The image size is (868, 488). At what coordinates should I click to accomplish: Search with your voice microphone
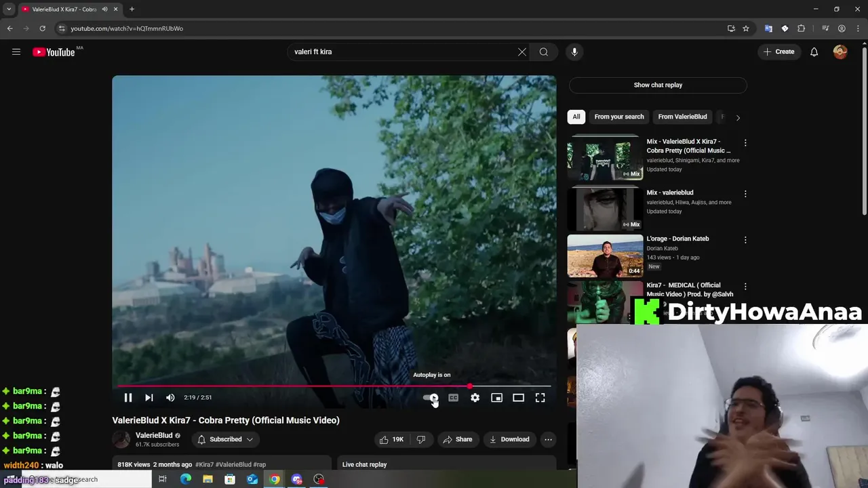[574, 52]
